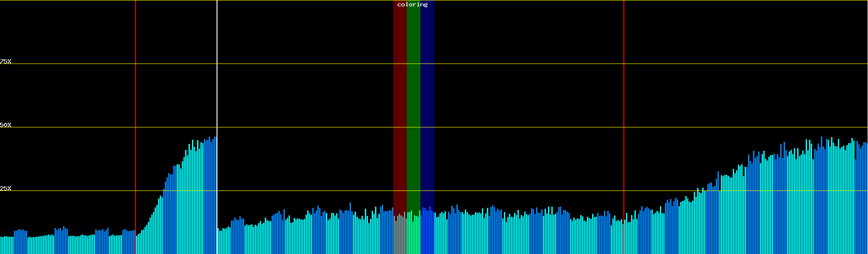Select the dark blue coloring band
The height and width of the screenshot is (254, 868).
click(427, 106)
